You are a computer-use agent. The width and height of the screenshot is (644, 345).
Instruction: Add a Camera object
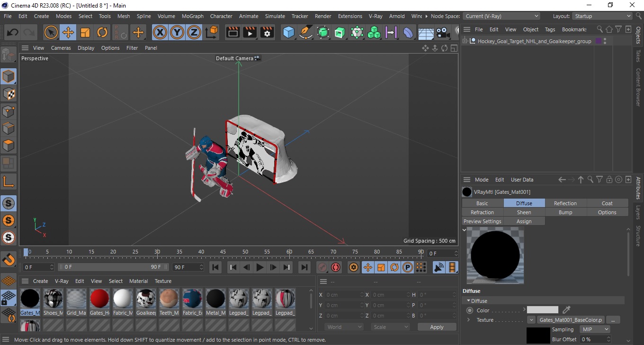coord(442,32)
